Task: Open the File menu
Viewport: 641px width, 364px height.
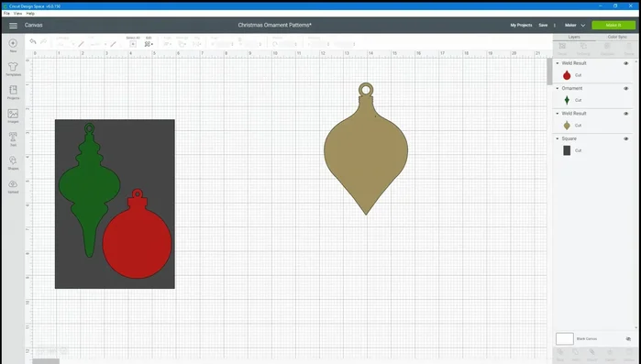Action: 6,14
